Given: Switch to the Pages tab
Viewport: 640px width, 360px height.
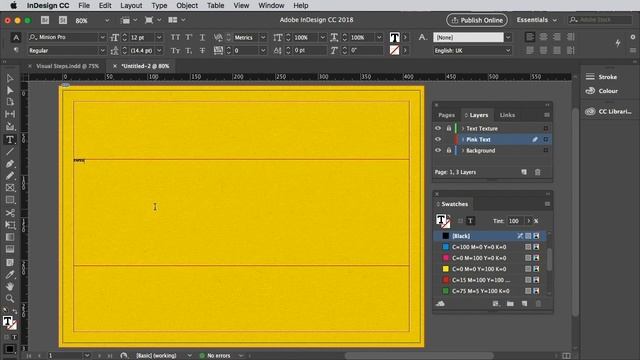Looking at the screenshot, I should [x=446, y=115].
